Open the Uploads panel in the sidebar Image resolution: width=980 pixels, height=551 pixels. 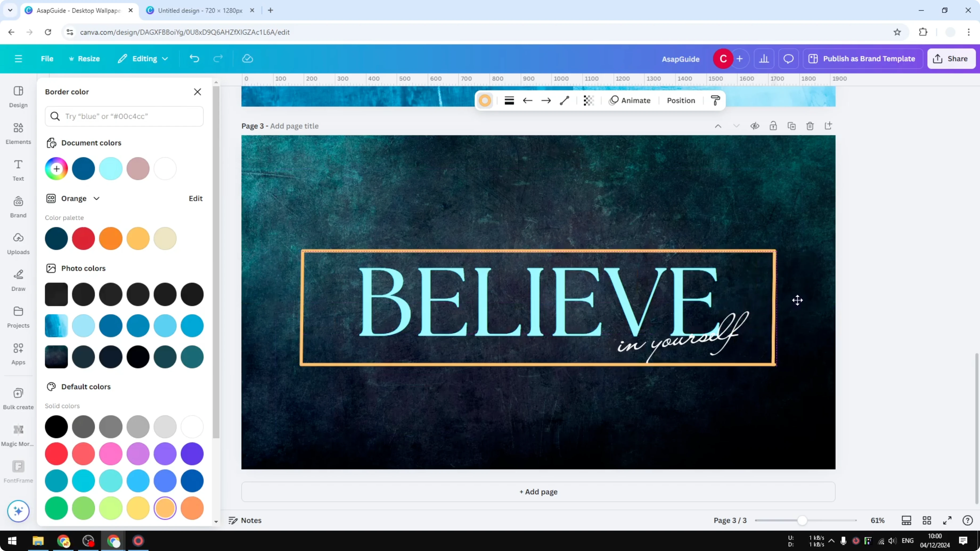coord(18,243)
